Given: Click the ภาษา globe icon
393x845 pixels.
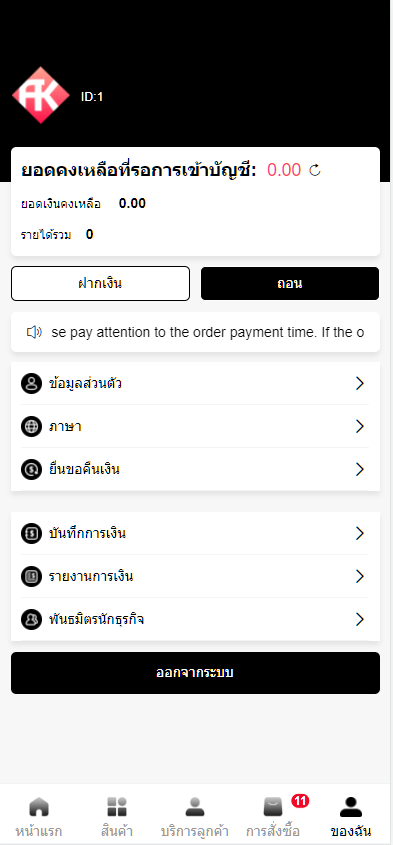Looking at the screenshot, I should (x=31, y=426).
